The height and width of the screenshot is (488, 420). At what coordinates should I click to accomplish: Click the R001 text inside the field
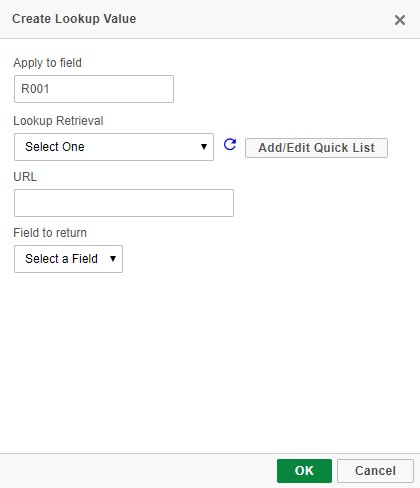pos(35,89)
